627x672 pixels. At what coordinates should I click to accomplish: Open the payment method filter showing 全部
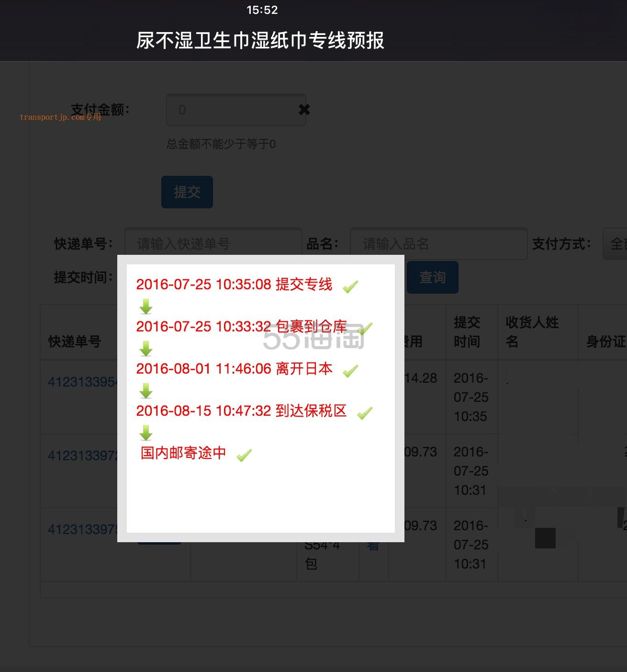click(x=615, y=244)
